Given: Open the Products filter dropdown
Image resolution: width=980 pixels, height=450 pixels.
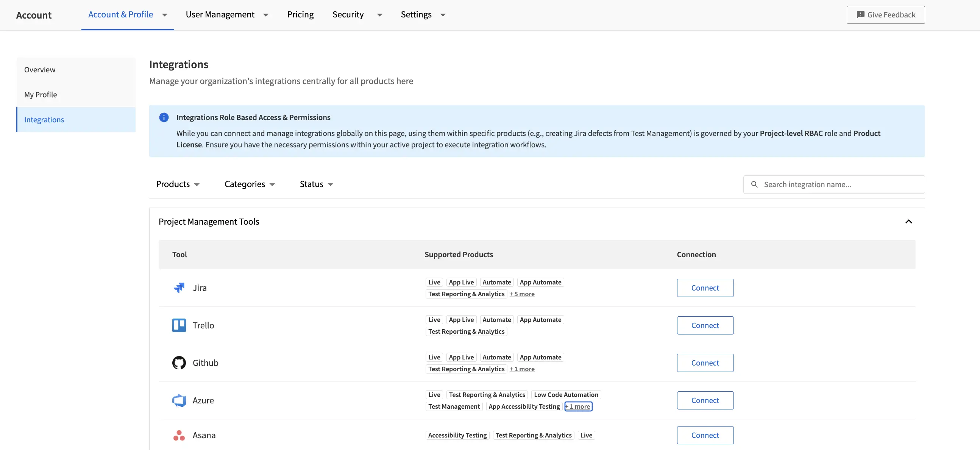Looking at the screenshot, I should (178, 184).
